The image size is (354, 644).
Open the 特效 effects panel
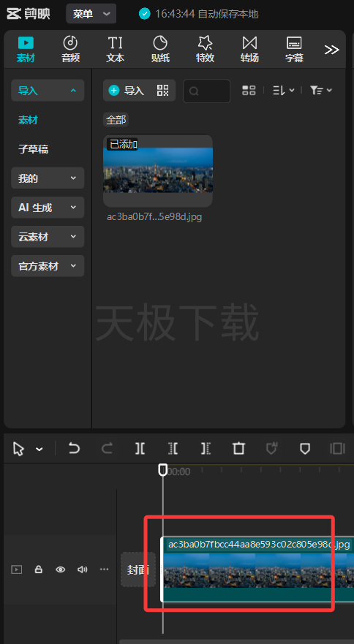point(205,49)
